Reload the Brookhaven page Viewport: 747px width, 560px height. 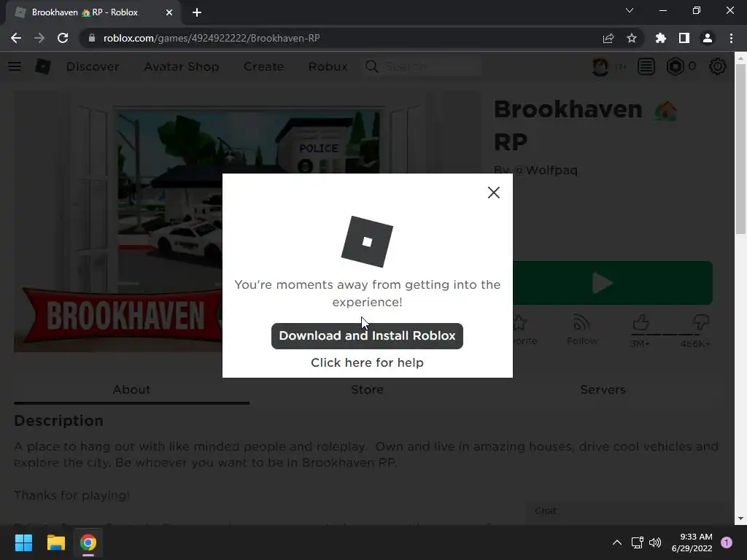tap(63, 38)
